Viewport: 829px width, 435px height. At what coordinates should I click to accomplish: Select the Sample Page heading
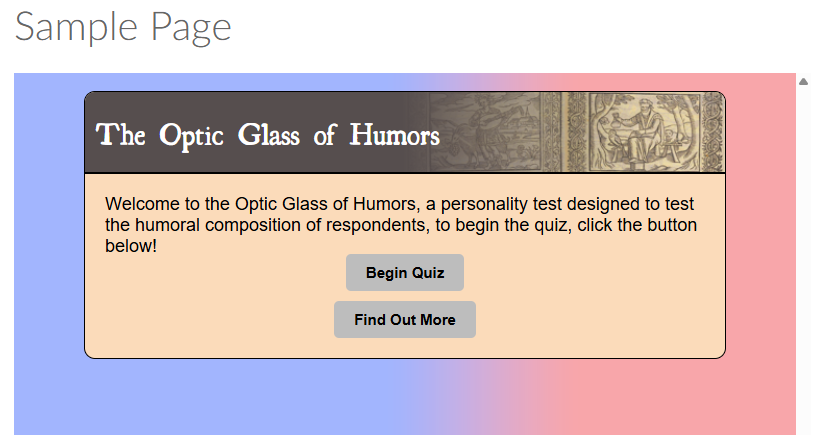click(x=123, y=26)
